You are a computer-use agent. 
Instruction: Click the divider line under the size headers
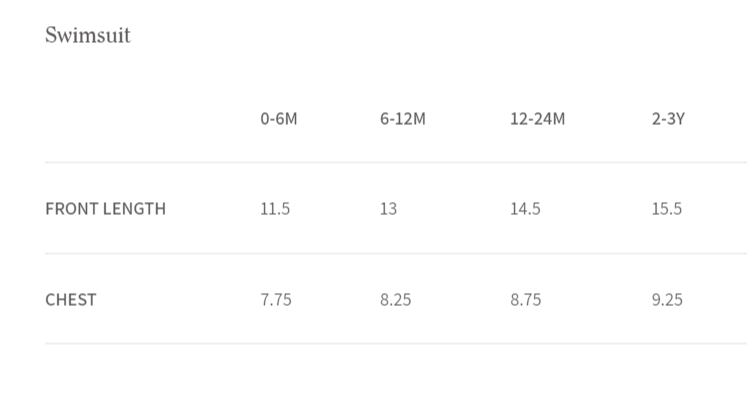[x=395, y=162]
